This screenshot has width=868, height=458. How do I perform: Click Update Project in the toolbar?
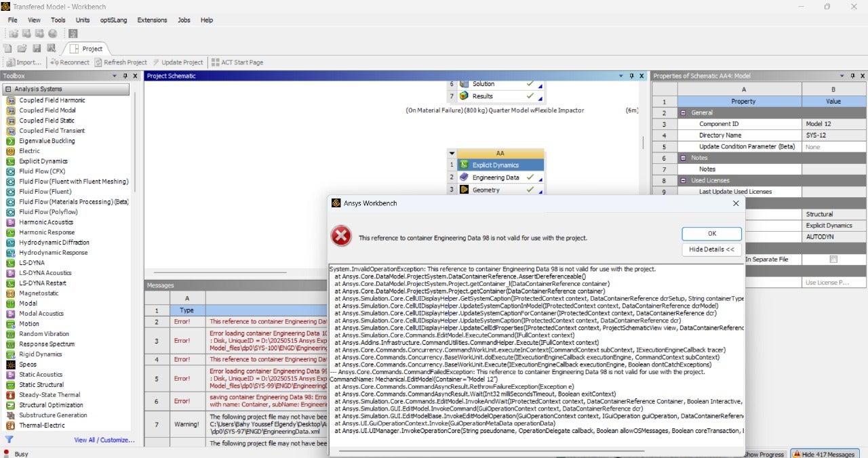[x=178, y=62]
